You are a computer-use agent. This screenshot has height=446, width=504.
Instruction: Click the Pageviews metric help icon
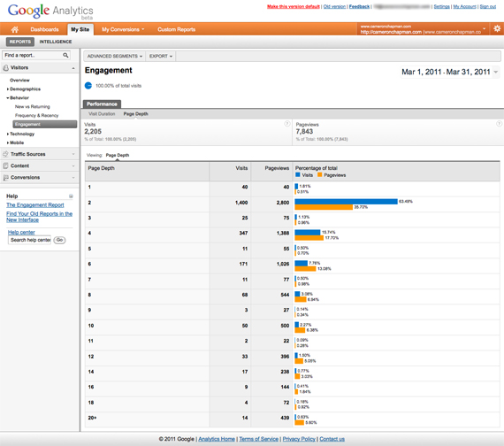pyautogui.click(x=499, y=124)
